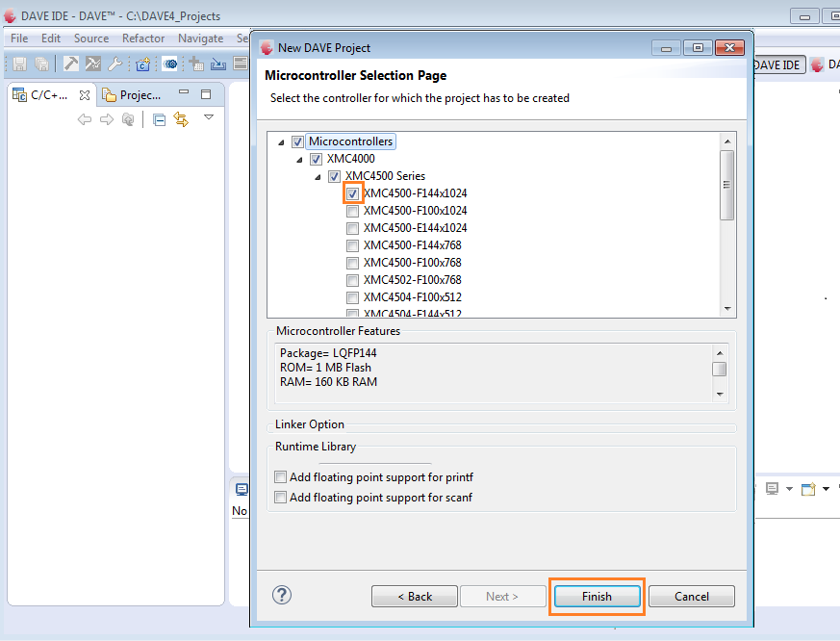Enable floating point support for printf
Viewport: 840px width, 641px height.
[280, 477]
